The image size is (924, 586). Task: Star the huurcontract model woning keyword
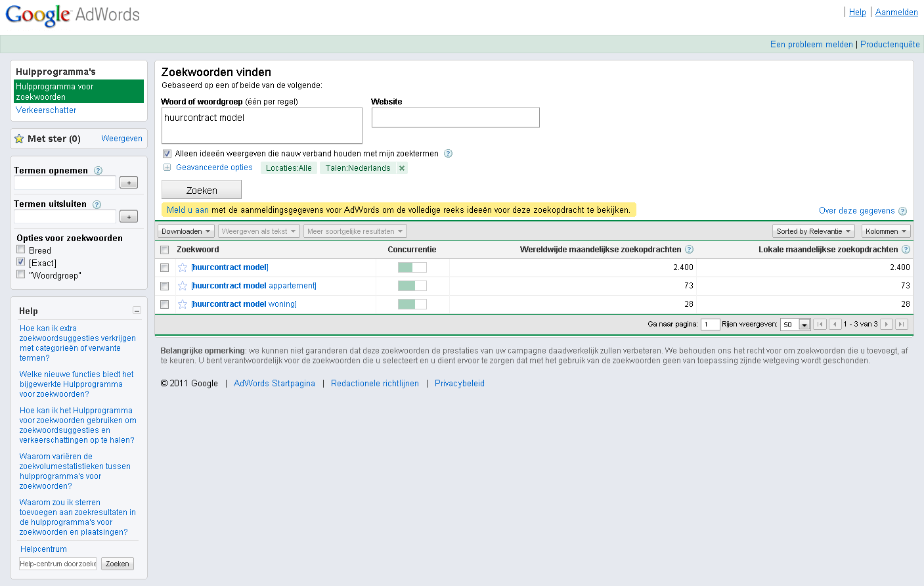183,304
